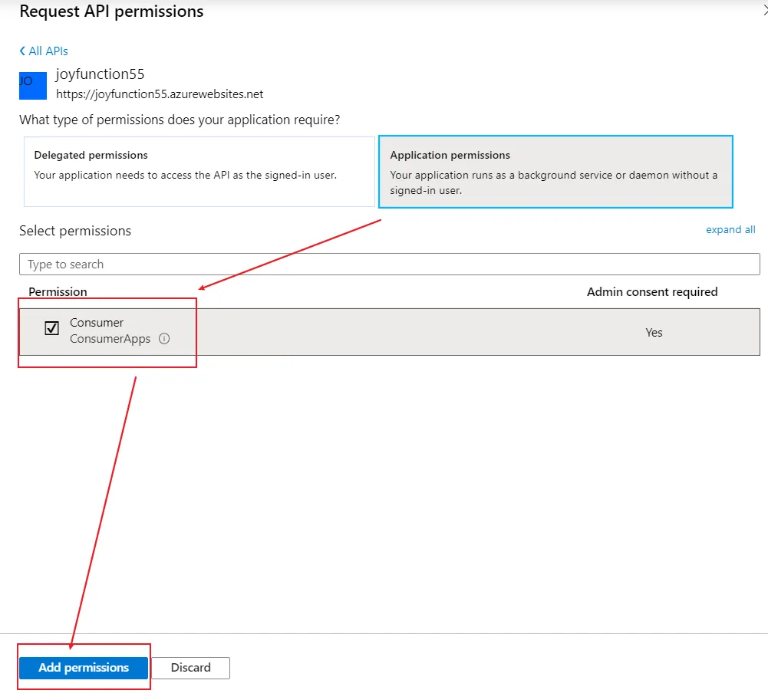Click the 'Request API permissions' panel title
The width and height of the screenshot is (768, 700).
[111, 12]
